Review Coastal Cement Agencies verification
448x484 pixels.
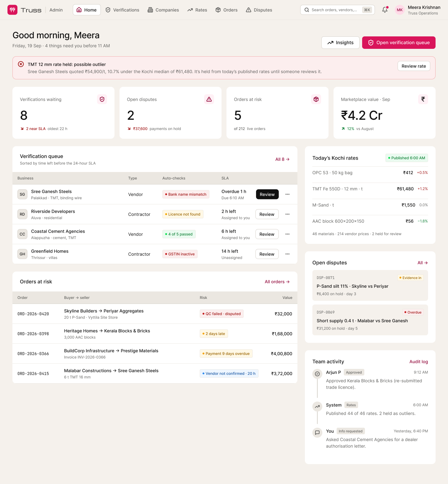pyautogui.click(x=267, y=234)
